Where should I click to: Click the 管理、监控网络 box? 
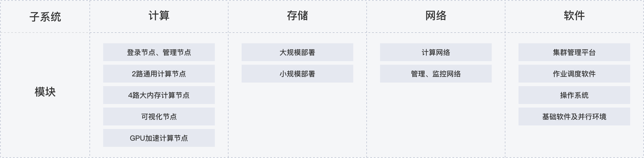436,74
